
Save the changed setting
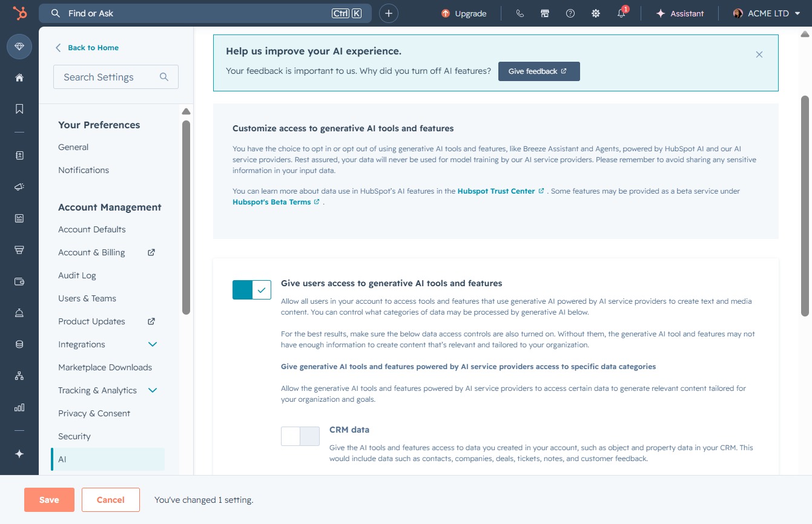pyautogui.click(x=49, y=500)
